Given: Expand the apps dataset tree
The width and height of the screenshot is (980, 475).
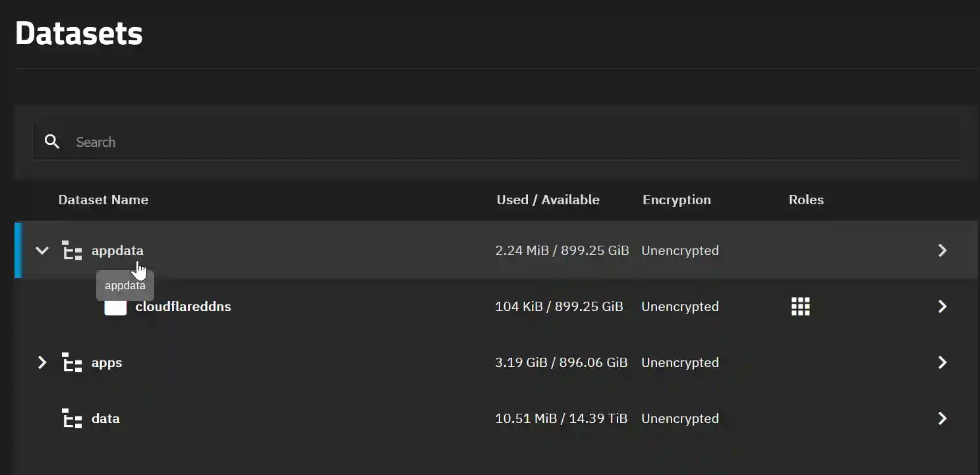Looking at the screenshot, I should (x=42, y=362).
